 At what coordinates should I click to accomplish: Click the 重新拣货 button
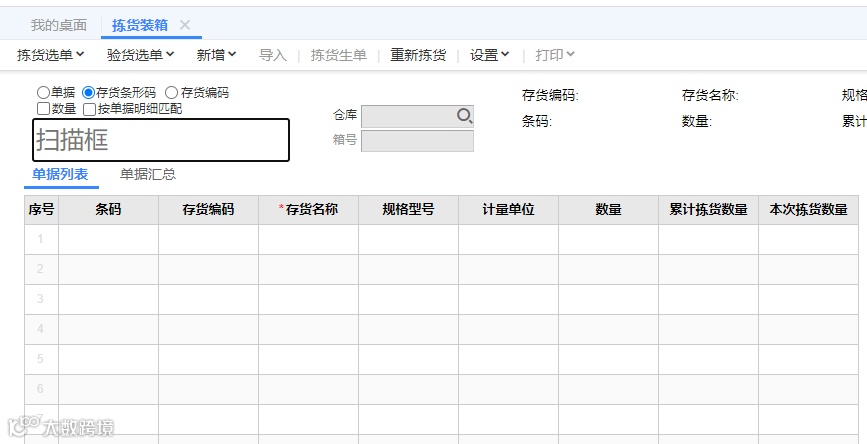[418, 55]
